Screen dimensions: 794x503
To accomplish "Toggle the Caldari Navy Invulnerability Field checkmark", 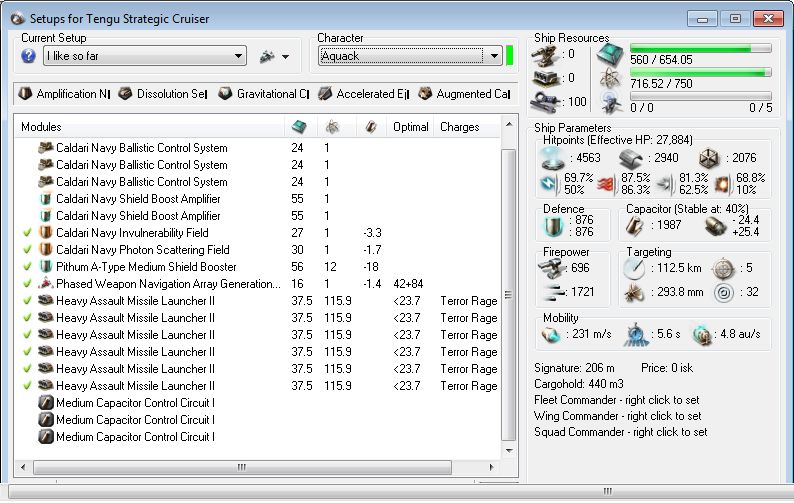I will [x=27, y=233].
